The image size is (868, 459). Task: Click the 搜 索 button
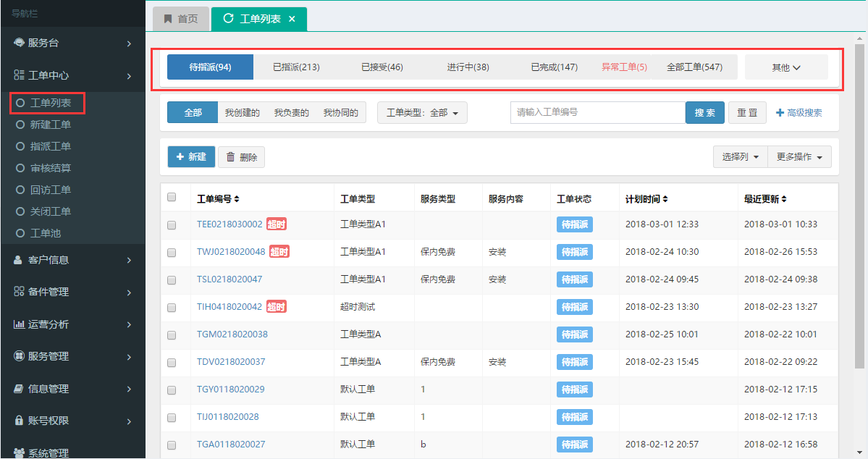pos(704,112)
